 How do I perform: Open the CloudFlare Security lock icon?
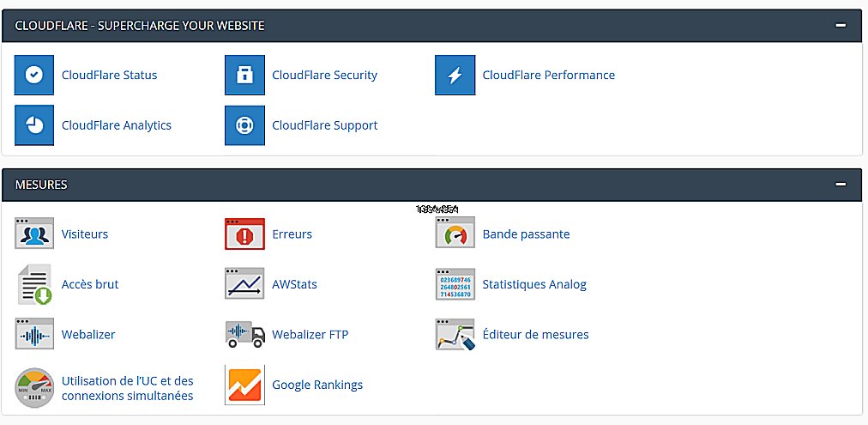point(244,75)
